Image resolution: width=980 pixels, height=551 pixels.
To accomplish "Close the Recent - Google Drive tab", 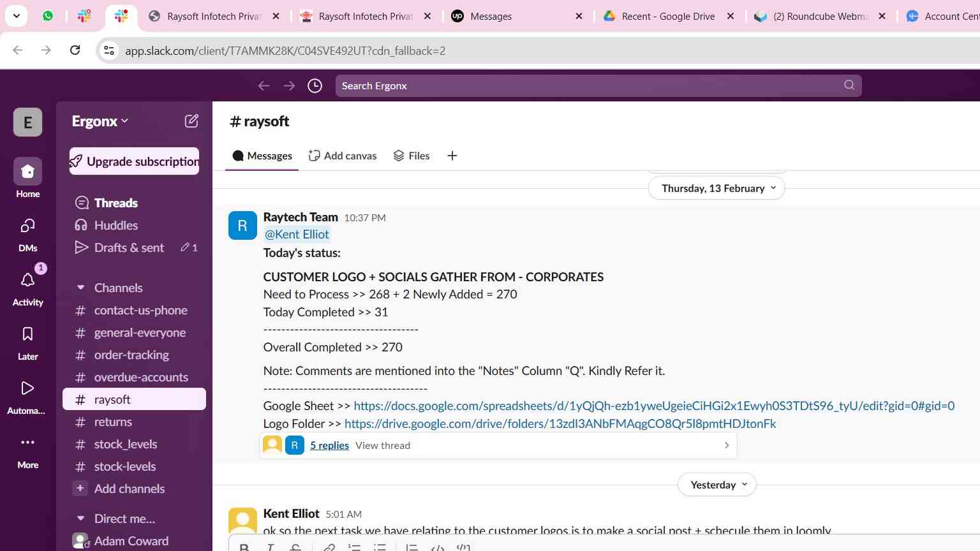I will [731, 16].
